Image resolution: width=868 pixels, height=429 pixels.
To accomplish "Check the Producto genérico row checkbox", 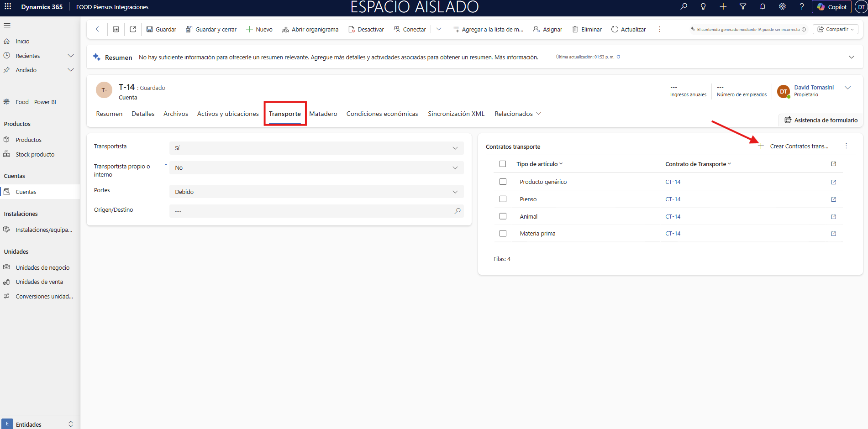I will pyautogui.click(x=503, y=182).
